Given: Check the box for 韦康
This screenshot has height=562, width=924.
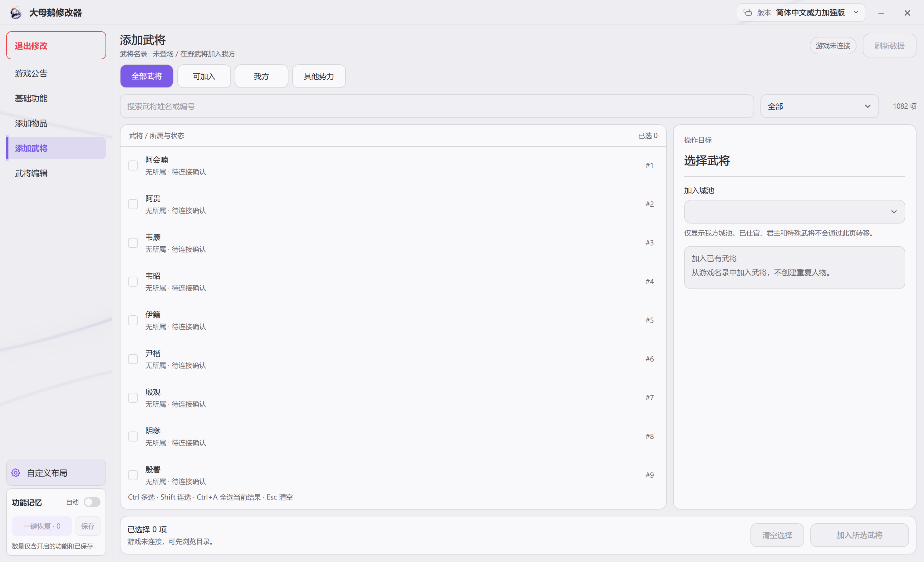Looking at the screenshot, I should click(x=133, y=243).
